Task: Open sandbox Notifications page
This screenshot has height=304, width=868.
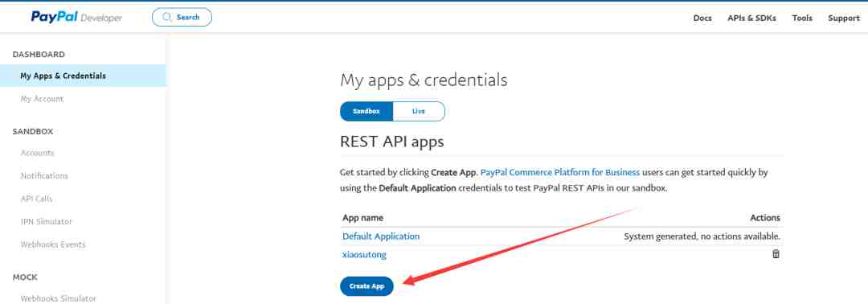Action: pos(44,175)
